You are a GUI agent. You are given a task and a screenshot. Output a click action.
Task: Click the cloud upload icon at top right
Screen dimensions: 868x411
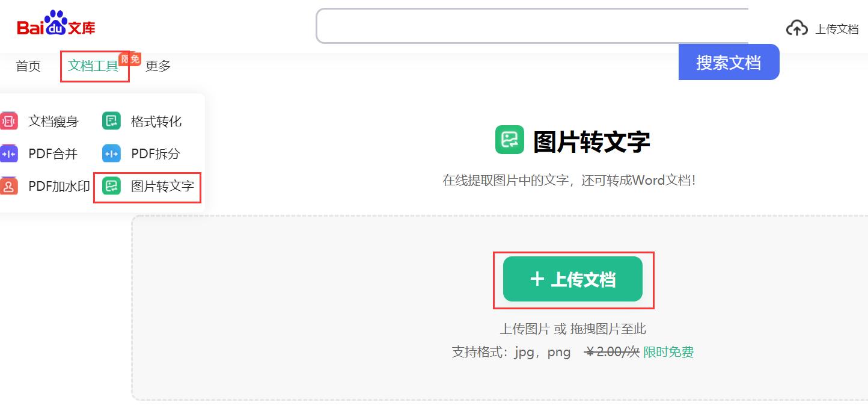pyautogui.click(x=797, y=27)
